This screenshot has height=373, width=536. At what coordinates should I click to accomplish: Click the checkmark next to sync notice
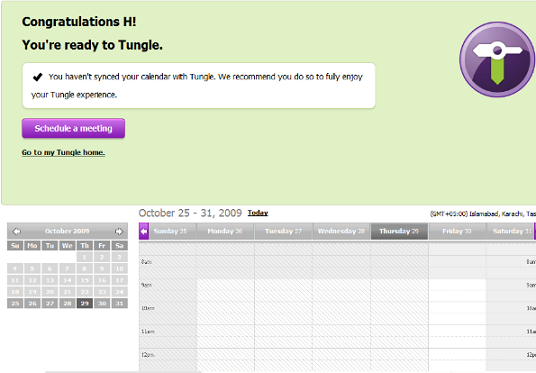[38, 77]
